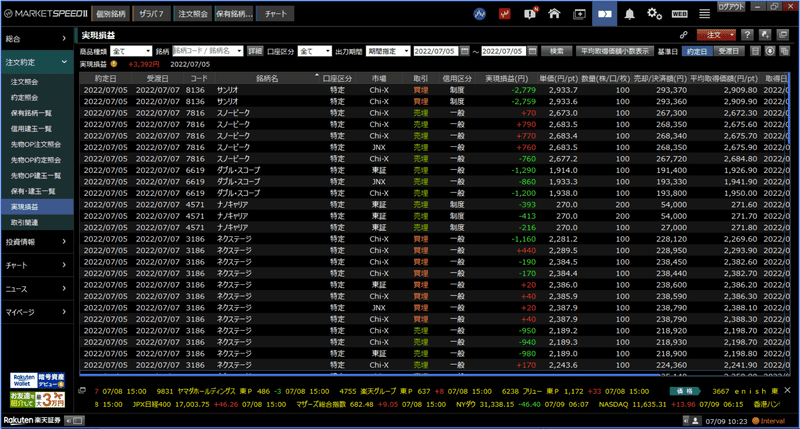Open 約定照会 in the sidebar
800x429 pixels.
pyautogui.click(x=24, y=97)
